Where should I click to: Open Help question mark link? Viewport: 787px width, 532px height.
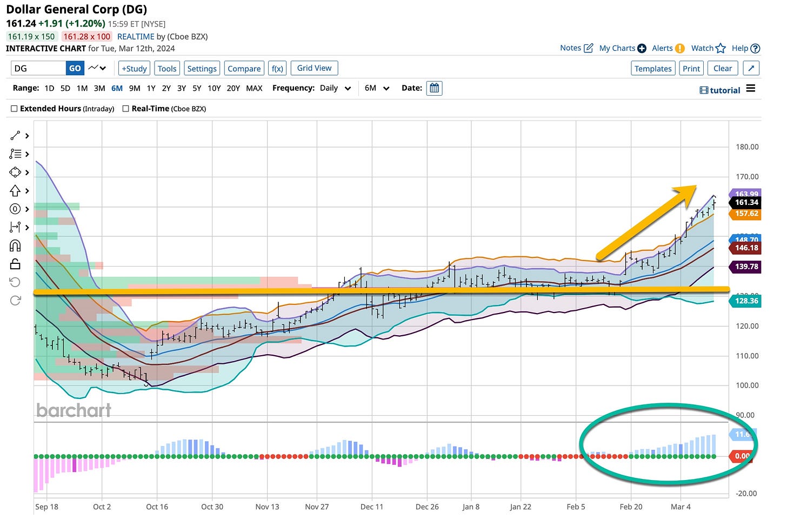[x=746, y=48]
